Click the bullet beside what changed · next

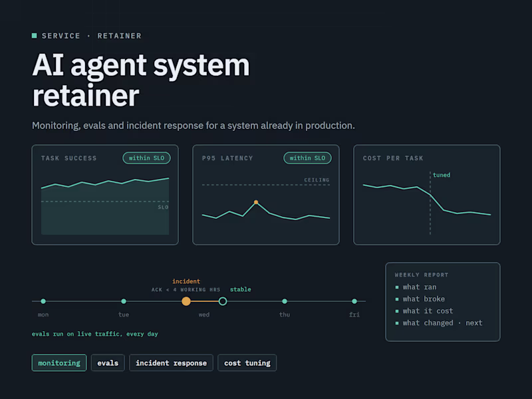[x=397, y=323]
